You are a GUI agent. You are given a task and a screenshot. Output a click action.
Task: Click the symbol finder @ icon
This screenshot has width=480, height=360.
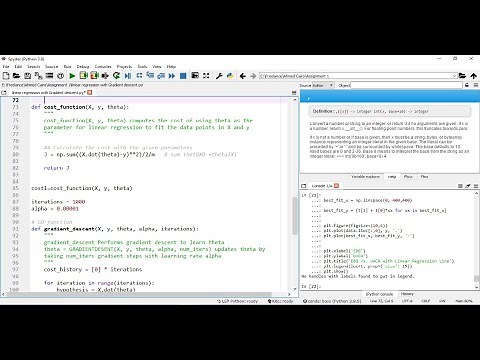pyautogui.click(x=60, y=76)
